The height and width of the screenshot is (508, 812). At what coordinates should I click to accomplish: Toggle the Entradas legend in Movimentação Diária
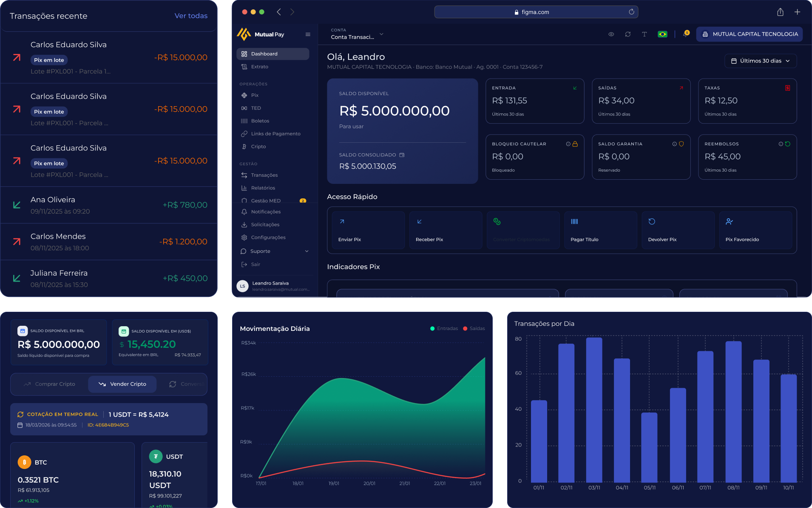point(444,328)
